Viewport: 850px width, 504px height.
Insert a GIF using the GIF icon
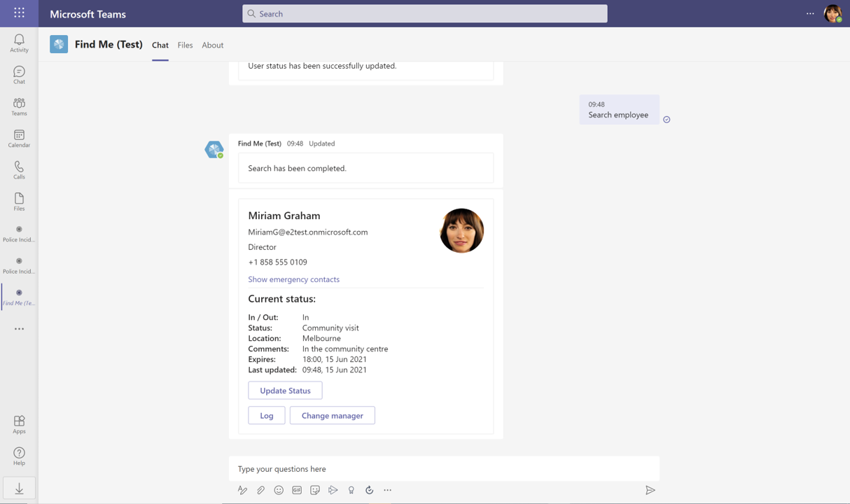(297, 490)
